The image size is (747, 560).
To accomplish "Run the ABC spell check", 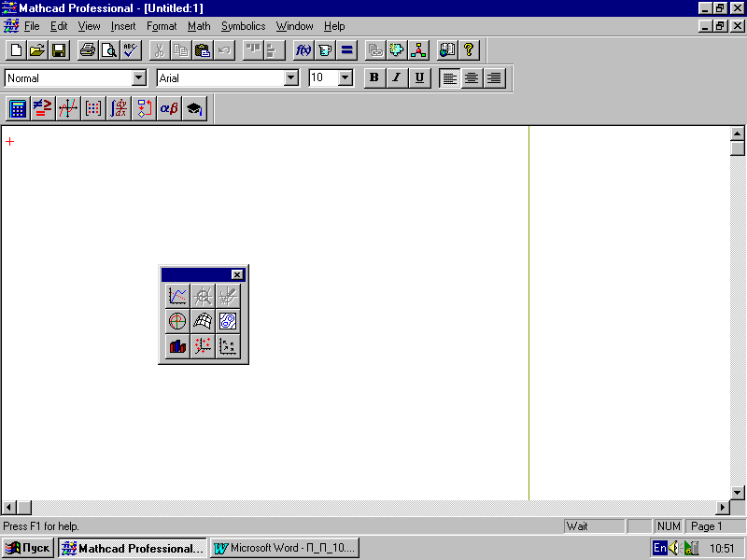I will tap(131, 50).
